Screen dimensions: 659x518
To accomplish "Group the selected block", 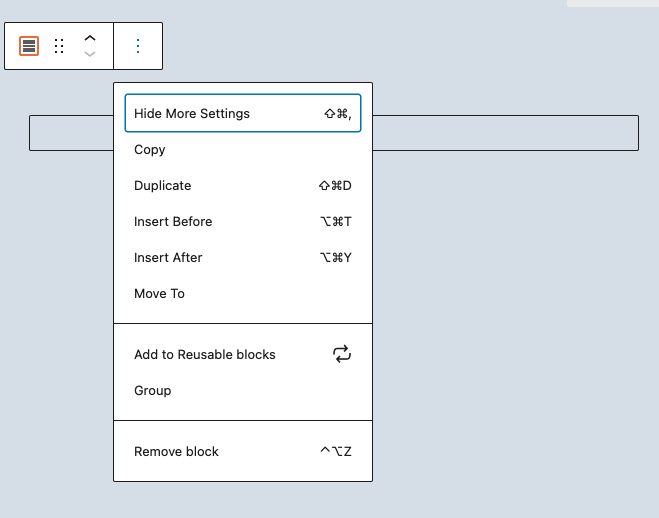I will coord(243,391).
